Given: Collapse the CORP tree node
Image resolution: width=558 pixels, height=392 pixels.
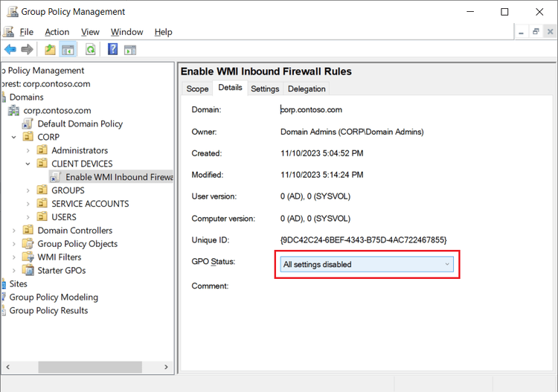Looking at the screenshot, I should [x=14, y=137].
